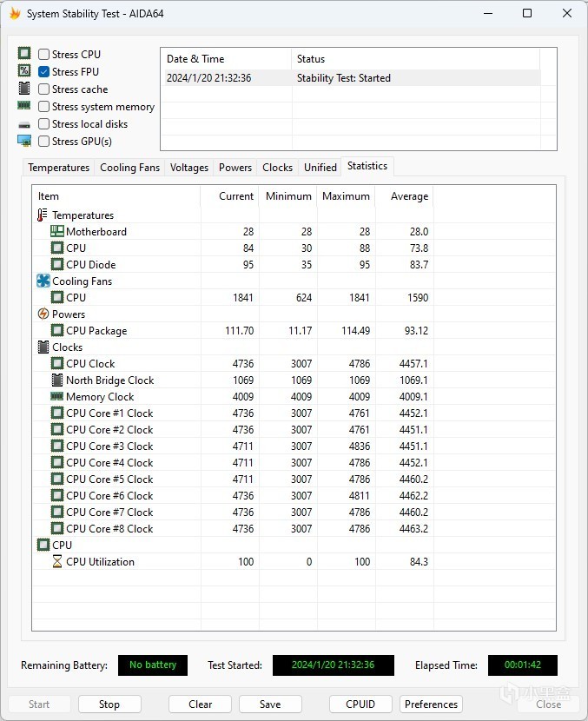
Task: Enable the Stress cache checkbox
Action: point(43,89)
